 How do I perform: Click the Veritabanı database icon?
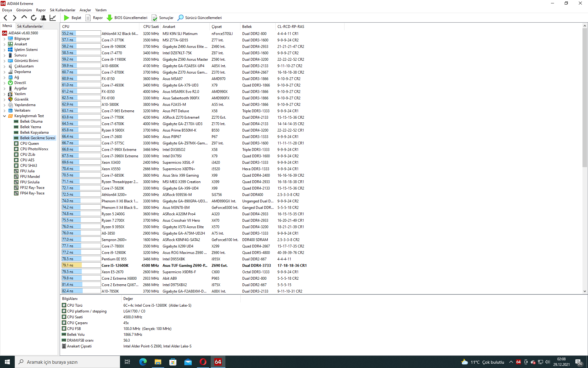coord(10,110)
